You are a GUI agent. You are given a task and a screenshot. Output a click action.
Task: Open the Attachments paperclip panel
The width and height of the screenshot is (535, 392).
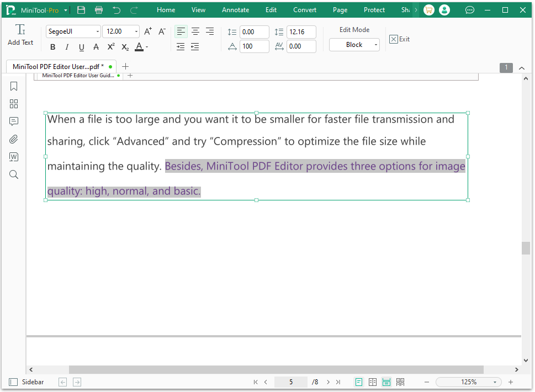point(14,139)
